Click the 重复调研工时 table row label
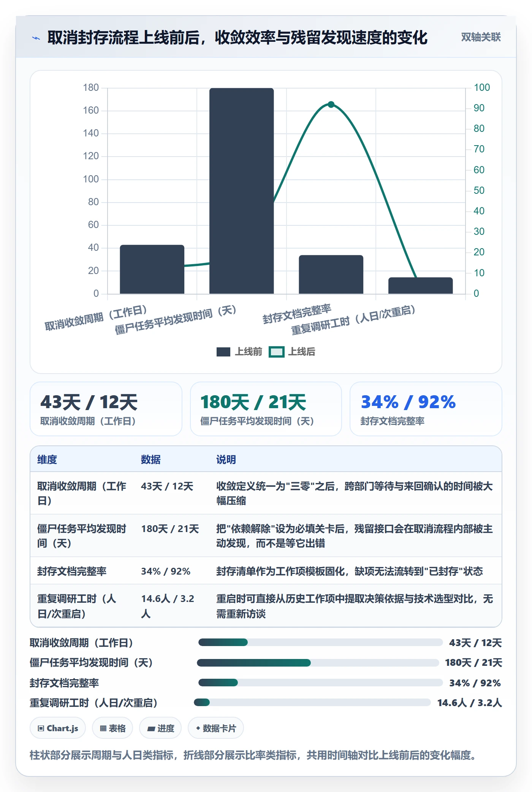532x792 pixels. point(77,606)
